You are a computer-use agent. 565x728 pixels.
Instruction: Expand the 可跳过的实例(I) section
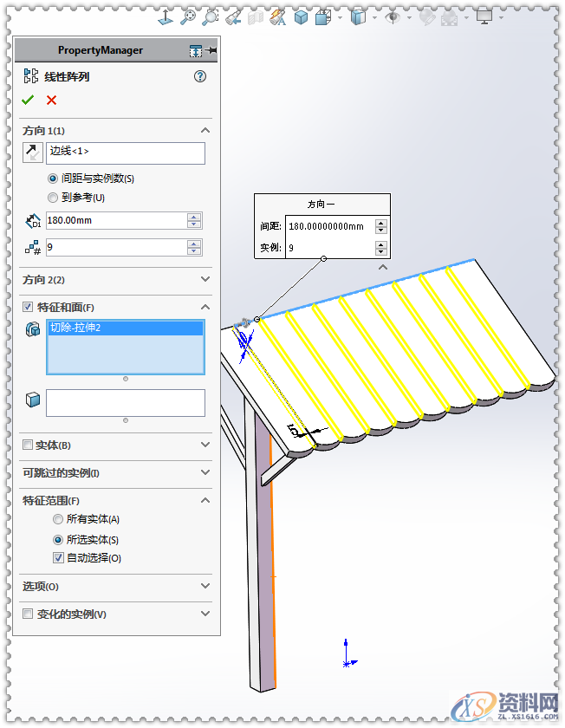(x=205, y=472)
